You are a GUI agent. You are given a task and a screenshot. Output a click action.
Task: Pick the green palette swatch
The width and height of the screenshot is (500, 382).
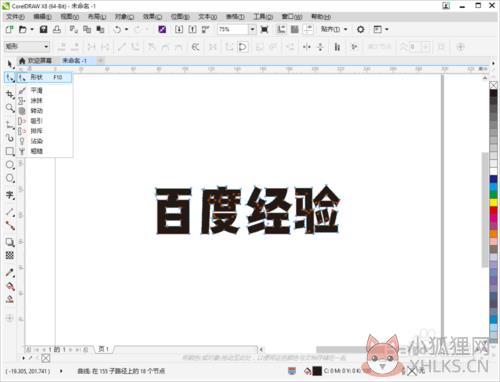click(x=493, y=195)
